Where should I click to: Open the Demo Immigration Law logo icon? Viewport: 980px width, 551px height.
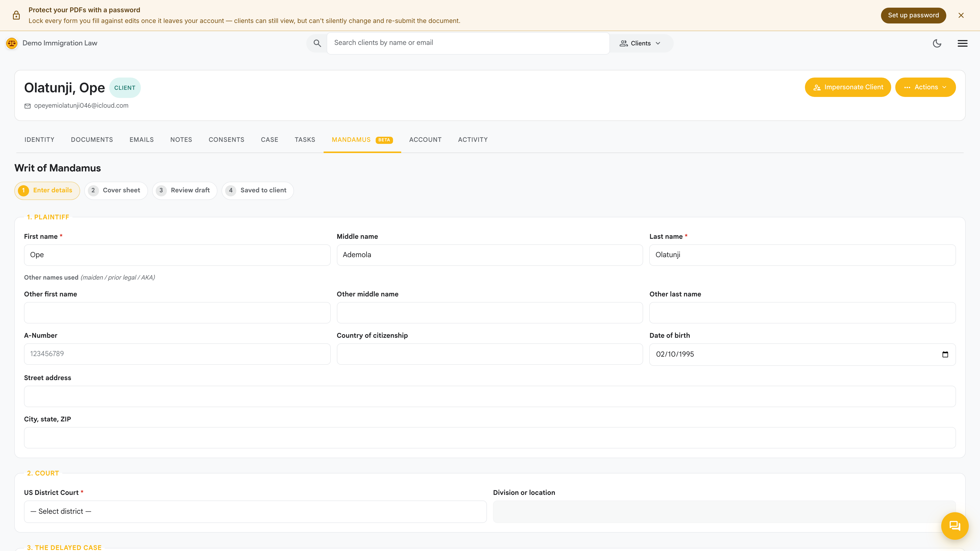(12, 43)
